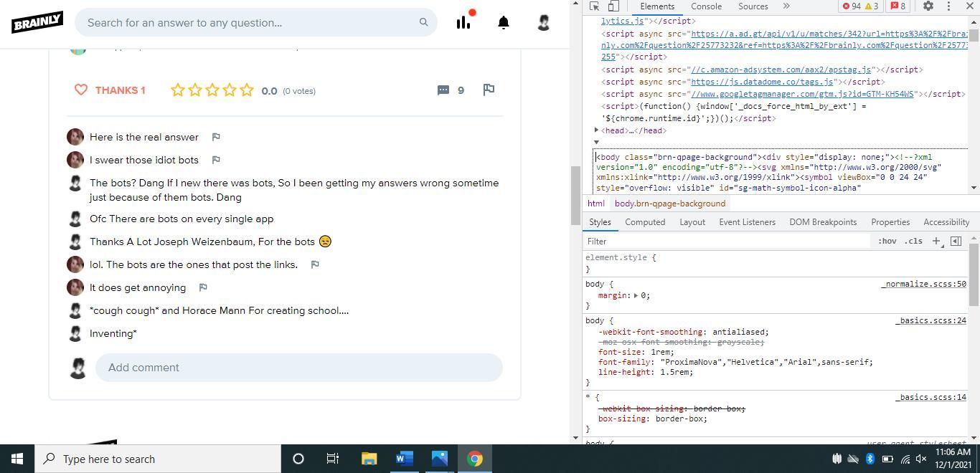The height and width of the screenshot is (473, 980).
Task: Switch to the Computed pane tab
Action: 645,222
